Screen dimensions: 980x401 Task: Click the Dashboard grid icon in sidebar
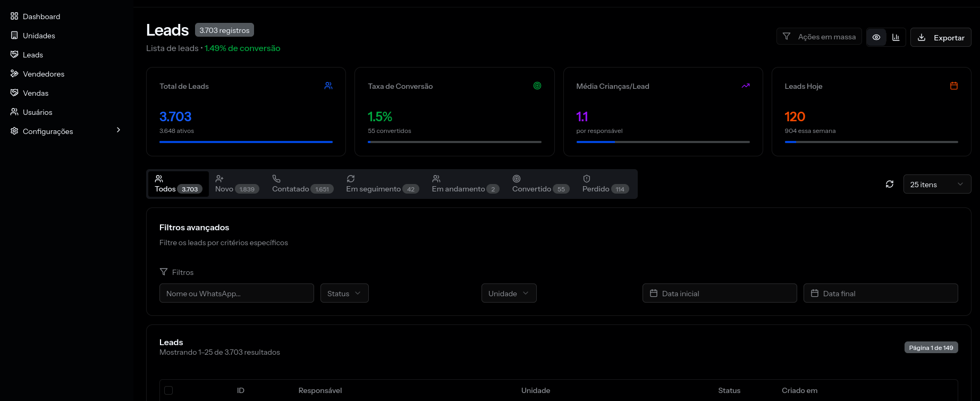coord(14,16)
